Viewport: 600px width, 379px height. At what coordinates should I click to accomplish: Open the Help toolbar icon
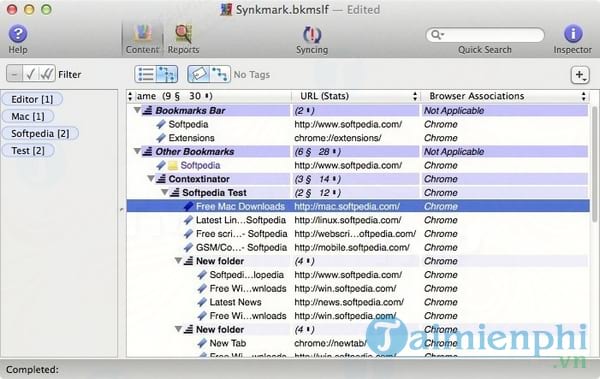click(18, 38)
